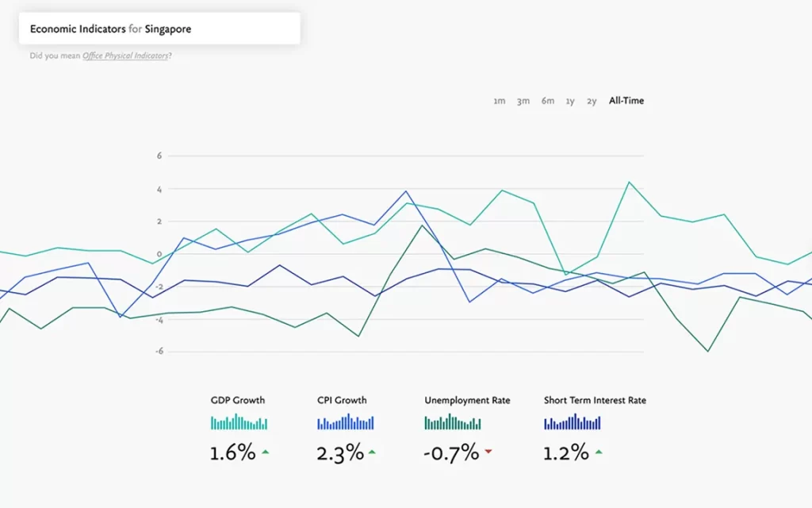Click the green up arrow beside 2.3%
Image resolution: width=812 pixels, height=508 pixels.
(372, 452)
